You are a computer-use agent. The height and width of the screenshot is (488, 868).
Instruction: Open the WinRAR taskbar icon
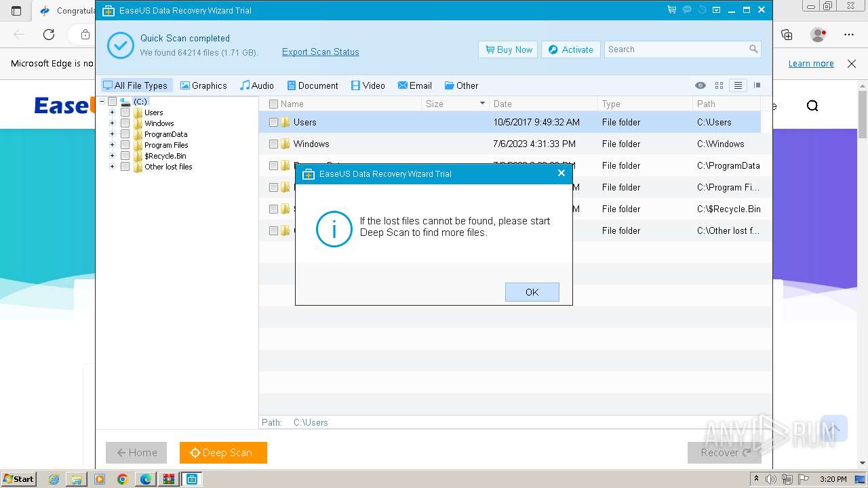[169, 479]
